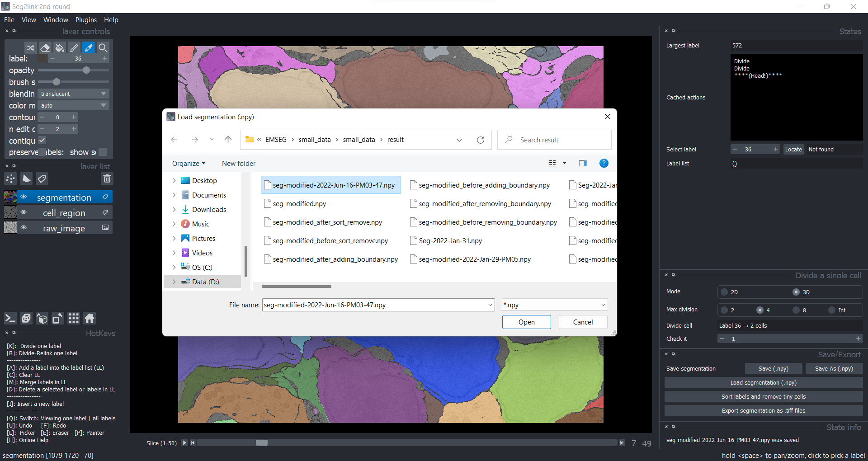868x461 pixels.
Task: Open the *.npy file type dropdown
Action: [x=555, y=305]
